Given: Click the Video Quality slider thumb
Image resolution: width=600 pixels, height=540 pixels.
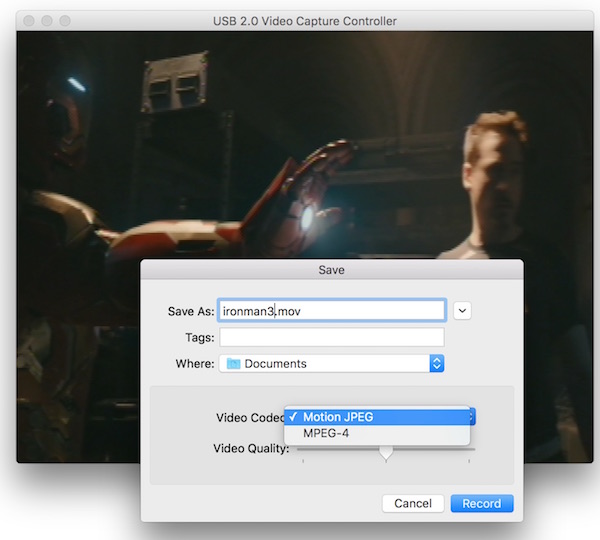Looking at the screenshot, I should click(386, 453).
